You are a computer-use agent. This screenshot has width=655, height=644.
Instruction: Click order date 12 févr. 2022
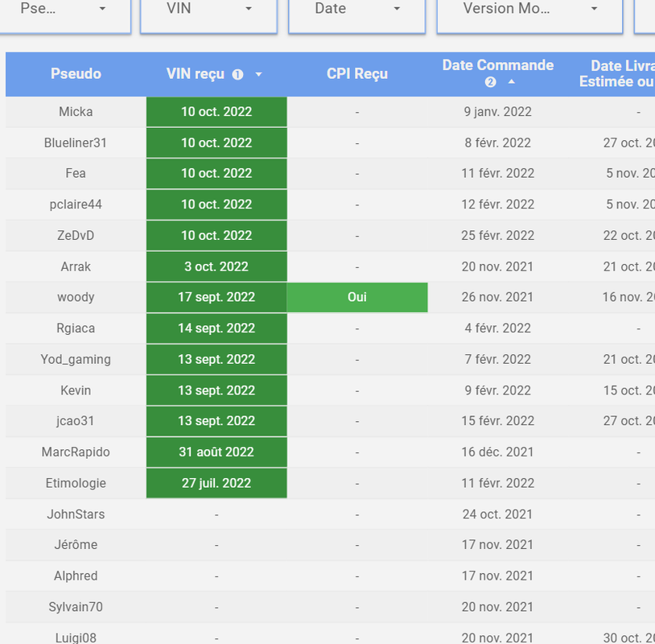[498, 204]
